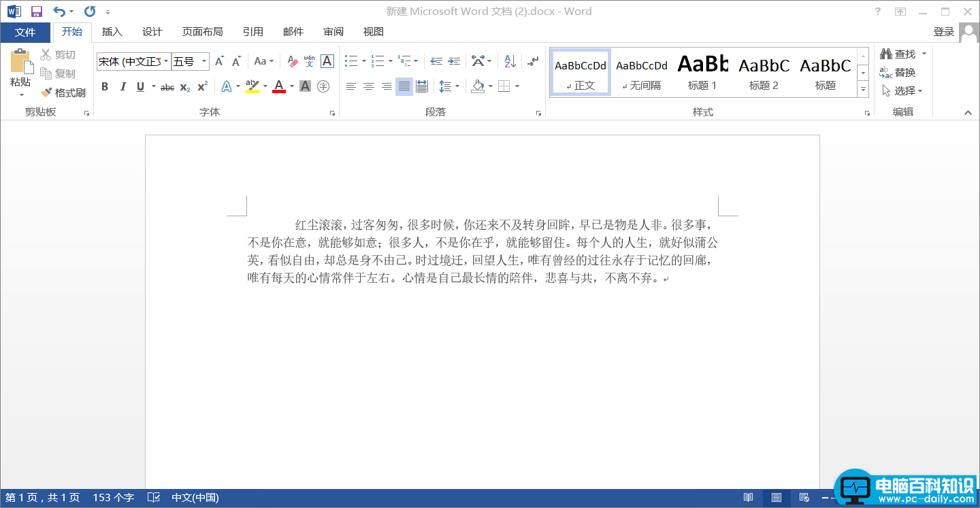Increase the paragraph indent
The height and width of the screenshot is (508, 980).
point(454,61)
